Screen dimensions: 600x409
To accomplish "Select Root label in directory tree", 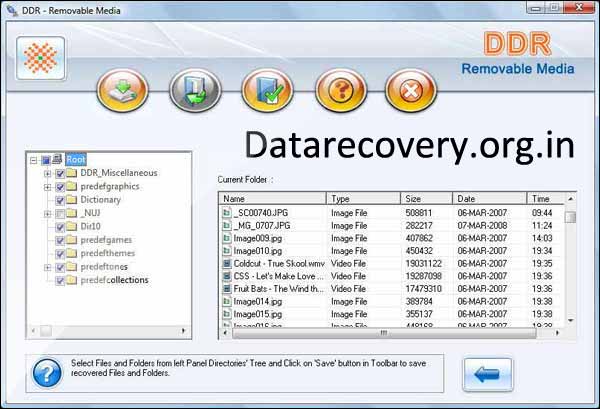I will click(x=76, y=160).
